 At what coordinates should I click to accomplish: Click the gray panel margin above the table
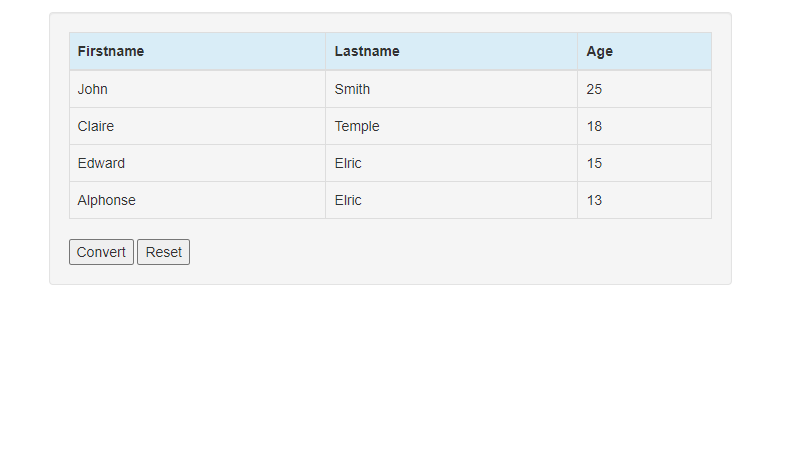pos(390,23)
